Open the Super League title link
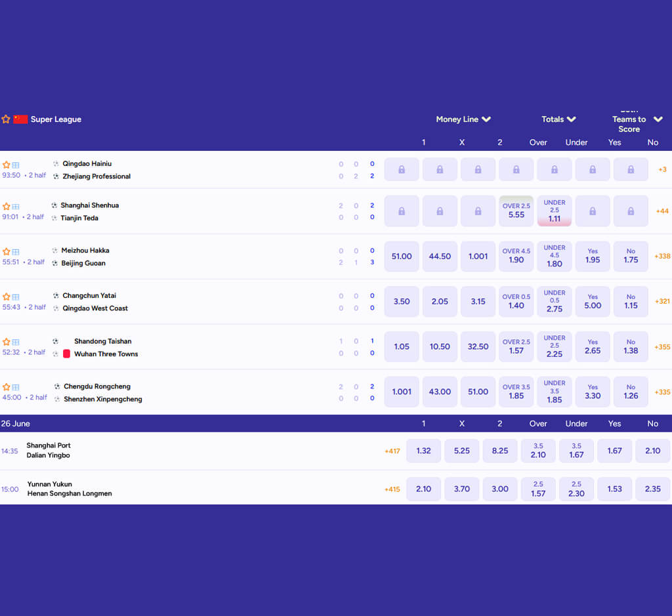The height and width of the screenshot is (616, 672). (56, 119)
